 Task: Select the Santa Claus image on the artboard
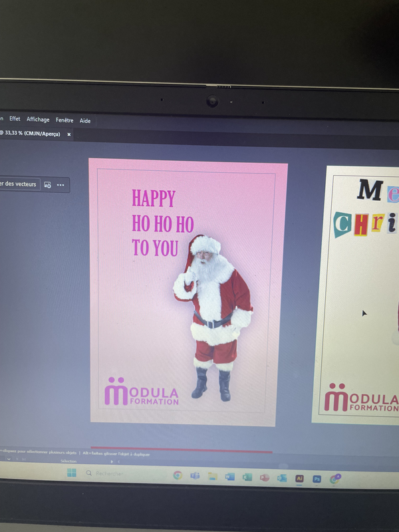pyautogui.click(x=213, y=313)
